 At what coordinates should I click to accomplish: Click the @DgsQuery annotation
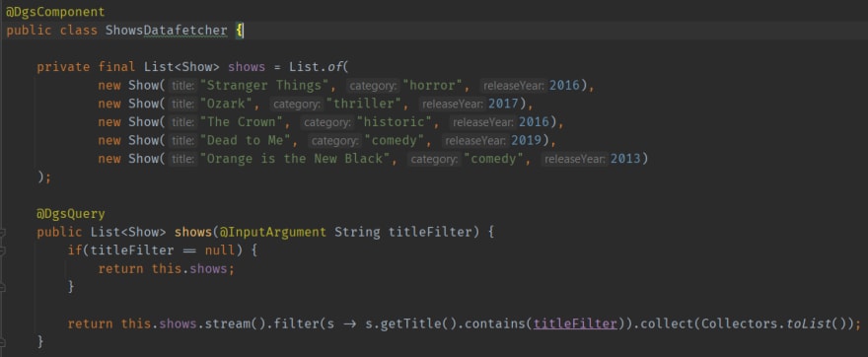71,214
